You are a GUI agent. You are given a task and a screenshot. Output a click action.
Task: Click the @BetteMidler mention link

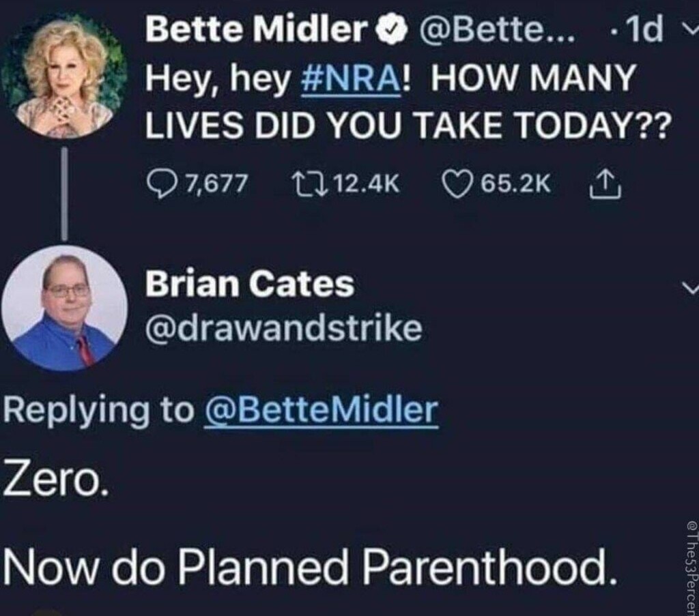click(x=322, y=410)
